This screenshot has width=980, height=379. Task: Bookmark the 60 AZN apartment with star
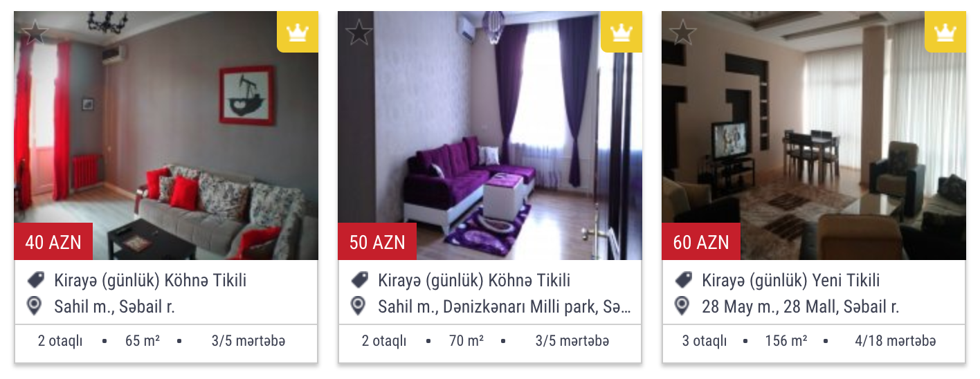coord(682,33)
